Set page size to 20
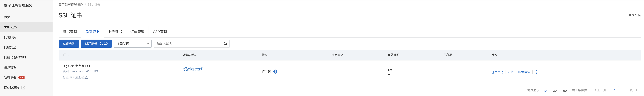The height and width of the screenshot is (96, 644). point(555,90)
